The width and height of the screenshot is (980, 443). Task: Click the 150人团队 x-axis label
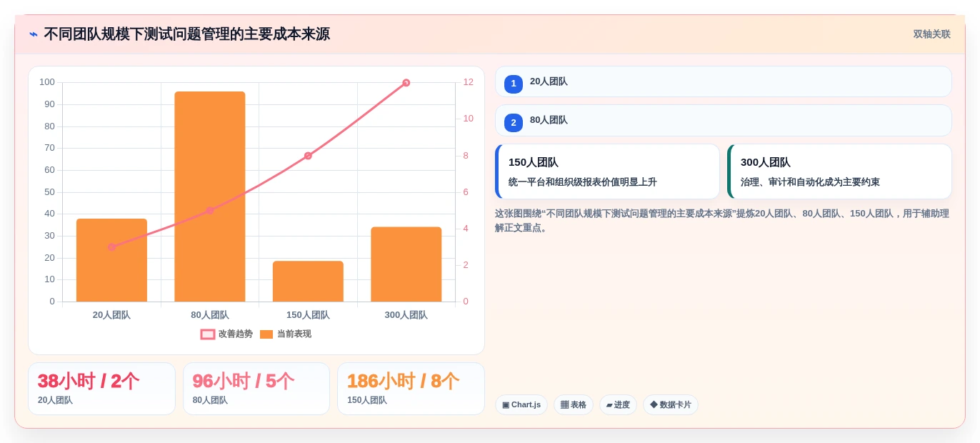click(308, 315)
